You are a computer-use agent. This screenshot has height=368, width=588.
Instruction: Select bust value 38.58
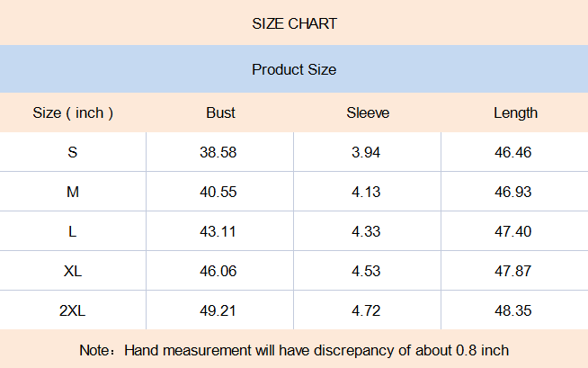[218, 152]
